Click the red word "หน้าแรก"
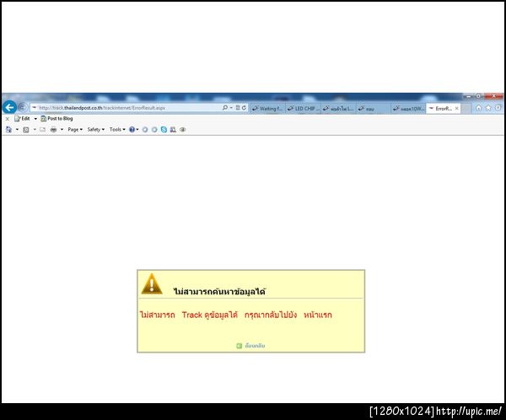Screen dimensions: 506x420 (x=318, y=315)
